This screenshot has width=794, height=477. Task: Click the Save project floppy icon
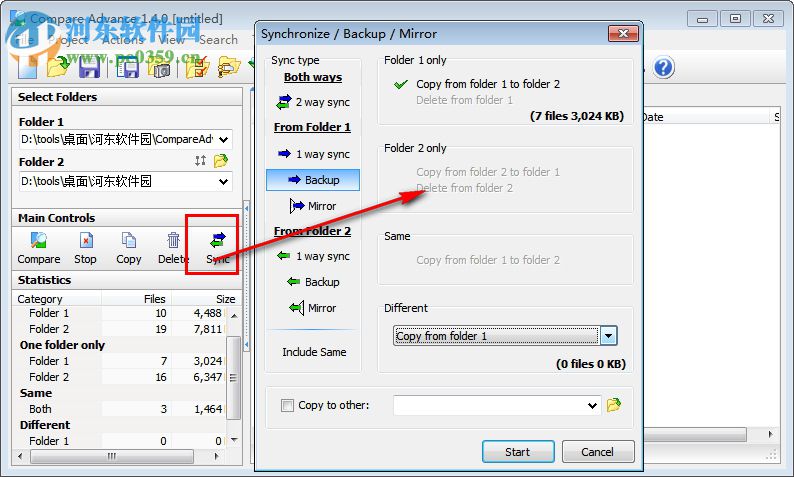tap(90, 67)
